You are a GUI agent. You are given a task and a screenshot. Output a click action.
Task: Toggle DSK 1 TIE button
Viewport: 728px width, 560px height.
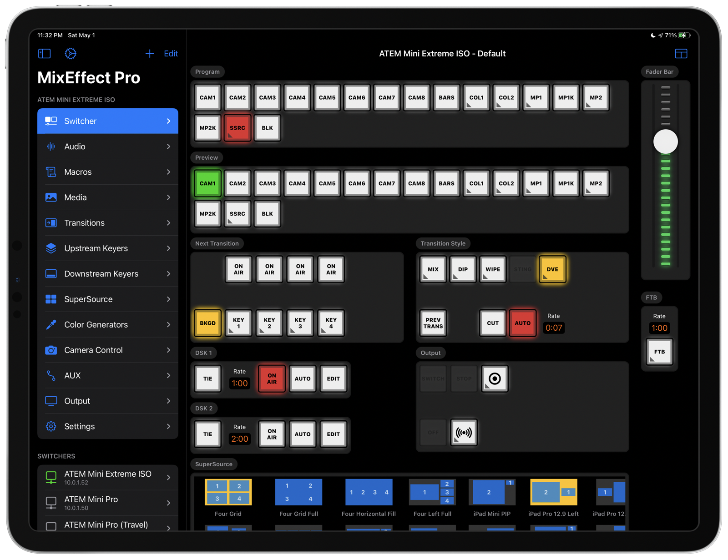[x=208, y=378]
